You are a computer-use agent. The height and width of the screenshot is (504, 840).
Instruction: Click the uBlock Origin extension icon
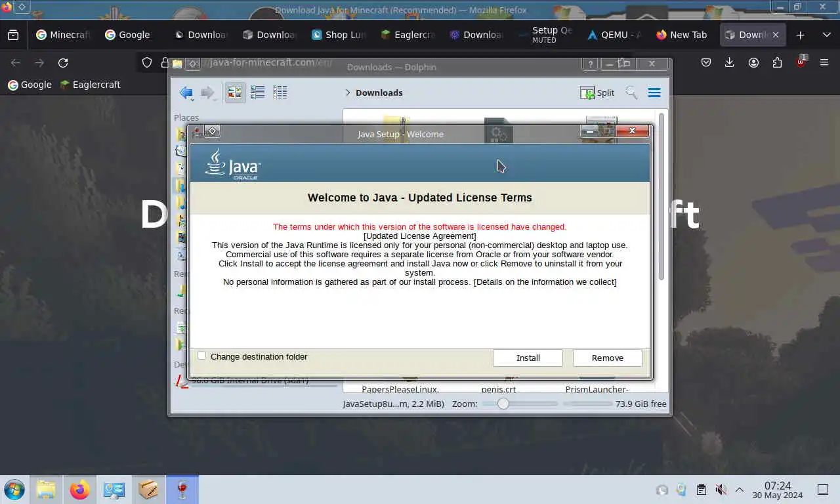[801, 62]
